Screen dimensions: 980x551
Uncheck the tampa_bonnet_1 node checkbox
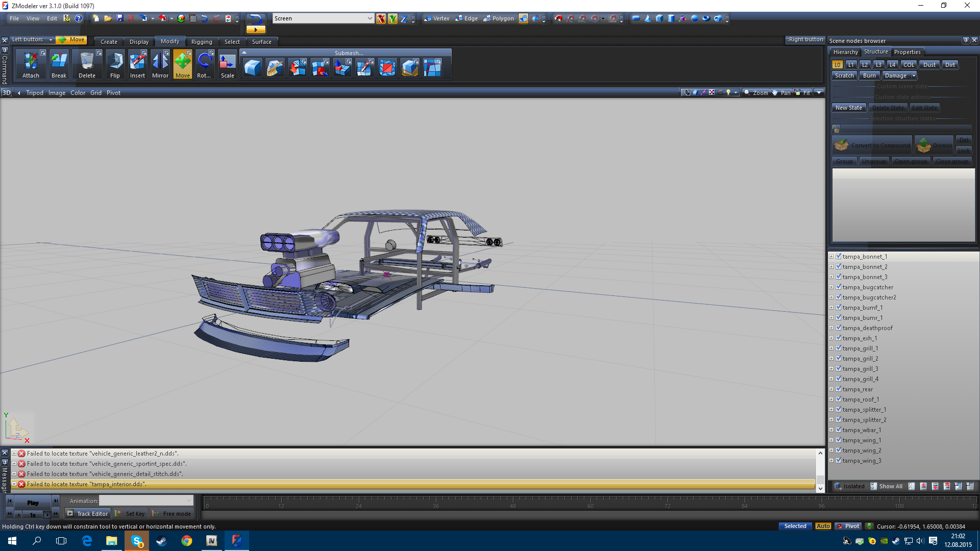click(839, 257)
